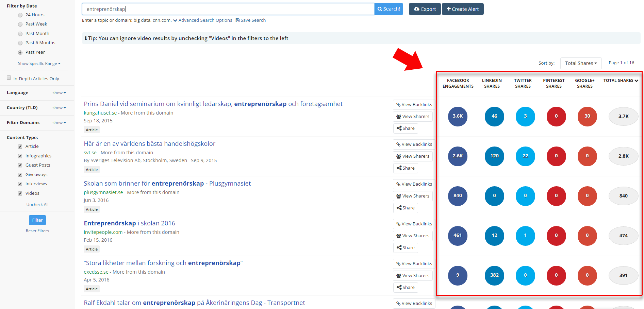Image resolution: width=644 pixels, height=309 pixels.
Task: Toggle In-Depth Articles Only checkbox
Action: pos(9,78)
